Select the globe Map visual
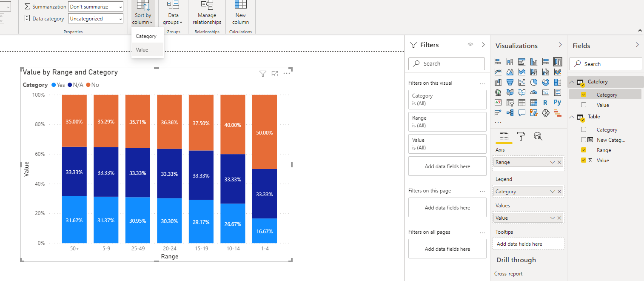 point(498,92)
